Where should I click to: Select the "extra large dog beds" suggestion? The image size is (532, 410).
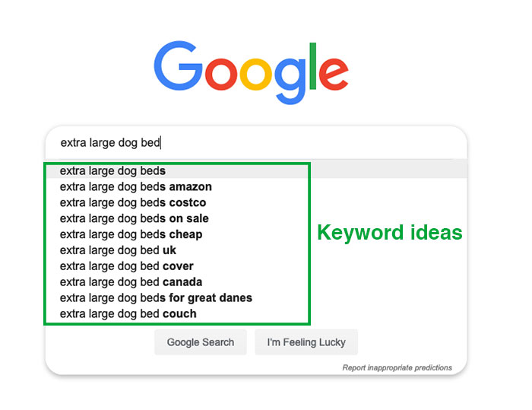coord(256,170)
